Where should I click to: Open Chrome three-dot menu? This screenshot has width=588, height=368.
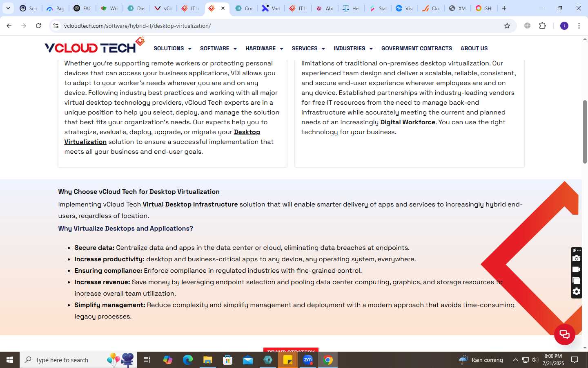coord(579,26)
